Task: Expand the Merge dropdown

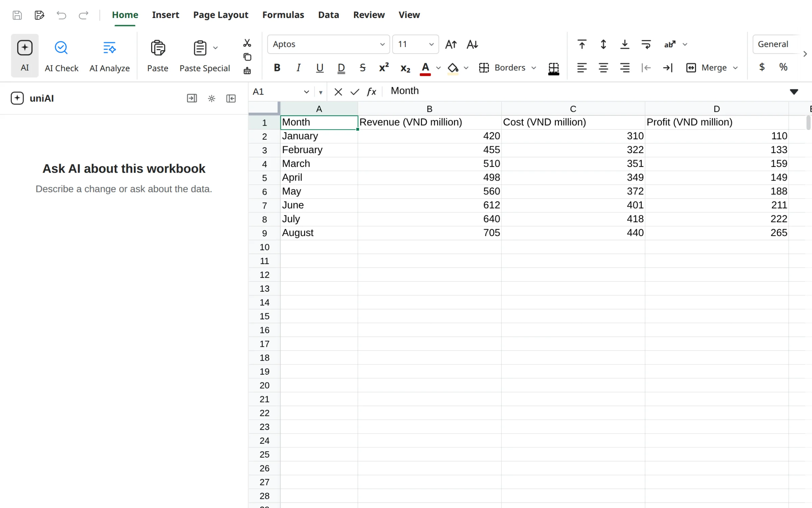Action: [x=736, y=68]
